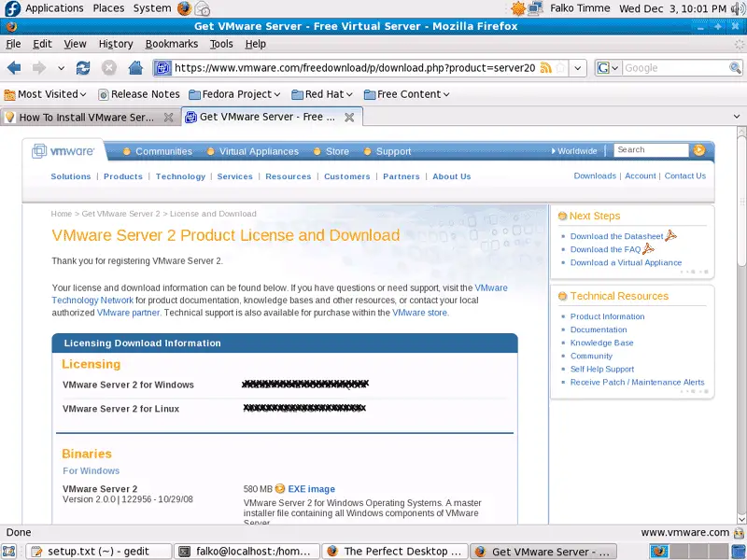Screen dimensions: 747x560
Task: Open the System menu in GNOME panel
Action: tap(152, 8)
